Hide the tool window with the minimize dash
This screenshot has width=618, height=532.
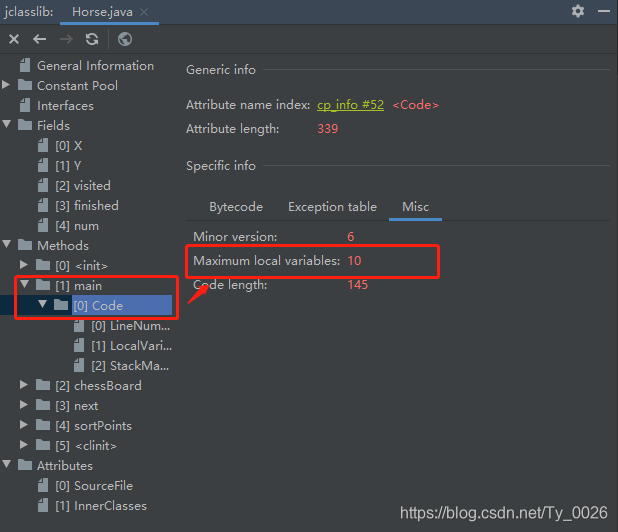point(604,11)
